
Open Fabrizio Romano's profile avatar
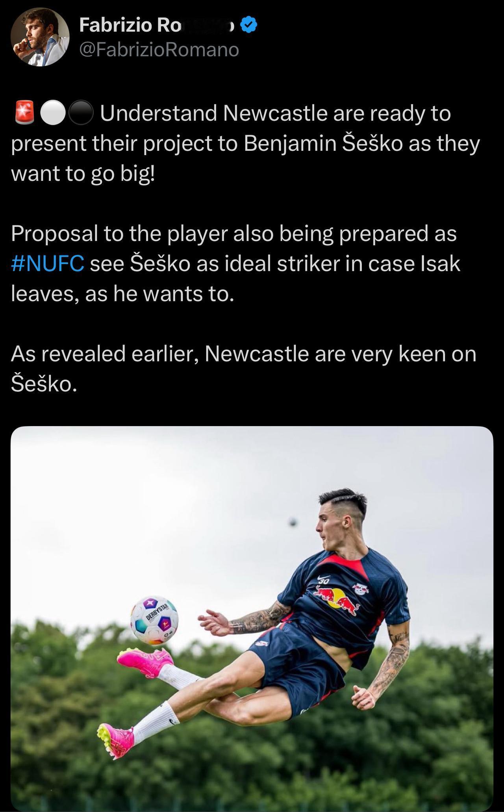[x=40, y=37]
